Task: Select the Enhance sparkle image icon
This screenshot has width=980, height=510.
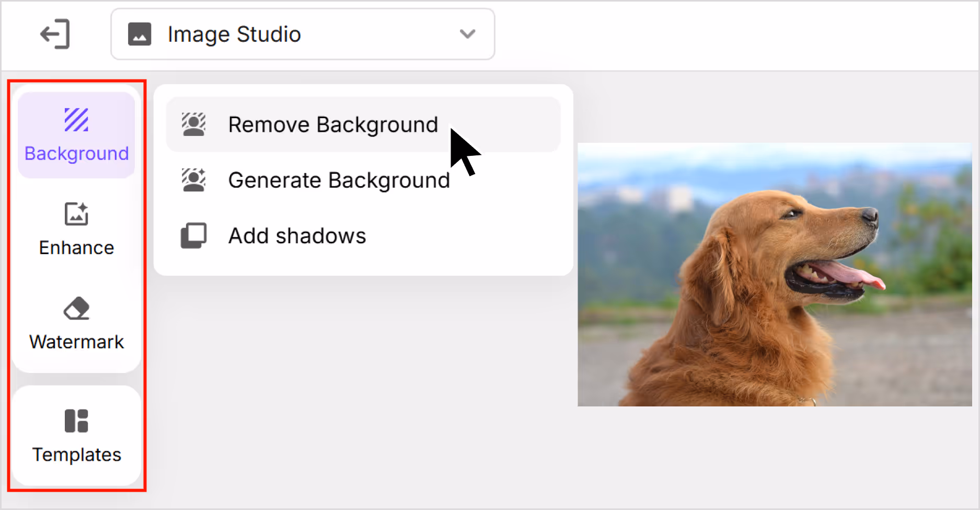Action: point(76,213)
